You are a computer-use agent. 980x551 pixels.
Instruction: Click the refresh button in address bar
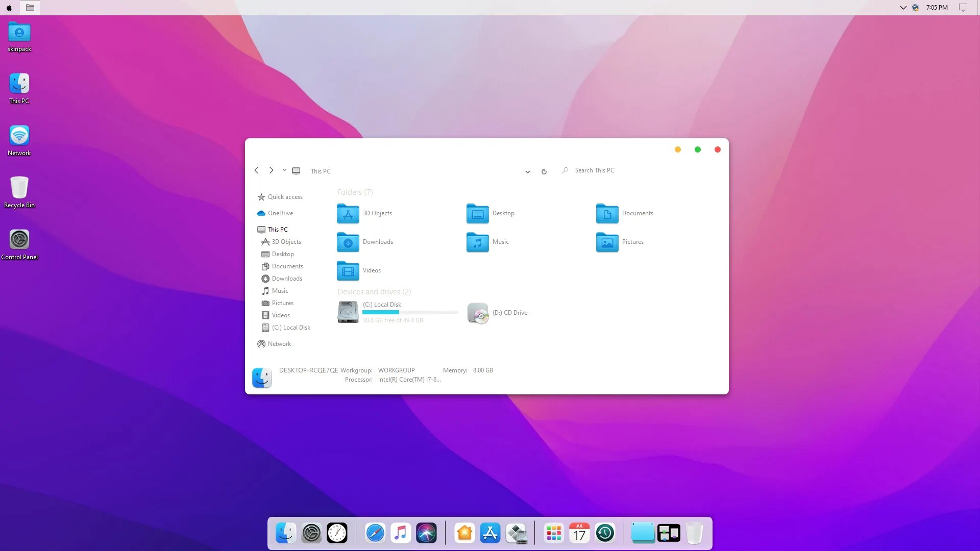coord(544,171)
